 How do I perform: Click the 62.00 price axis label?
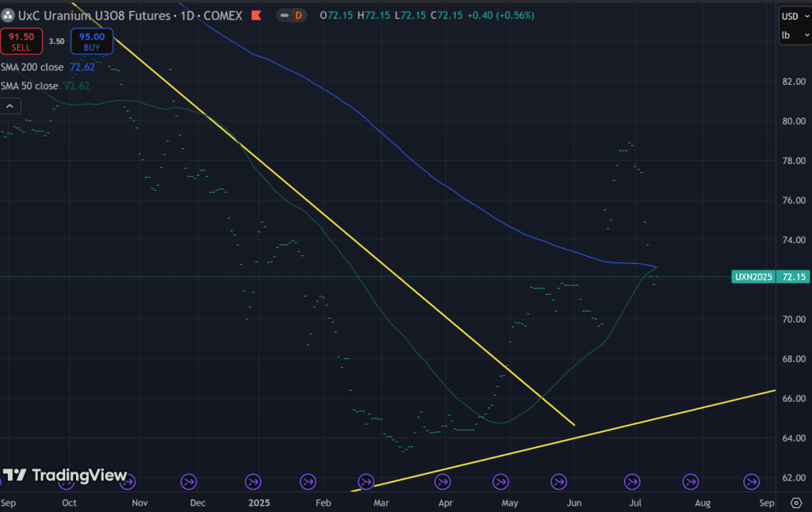pos(794,478)
